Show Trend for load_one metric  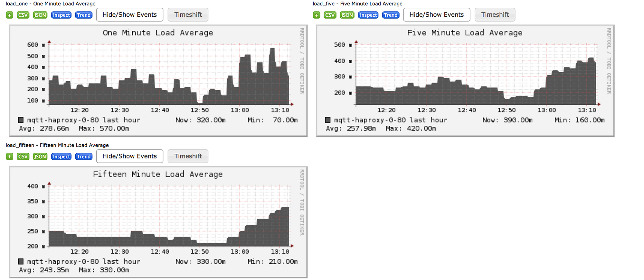pyautogui.click(x=84, y=15)
